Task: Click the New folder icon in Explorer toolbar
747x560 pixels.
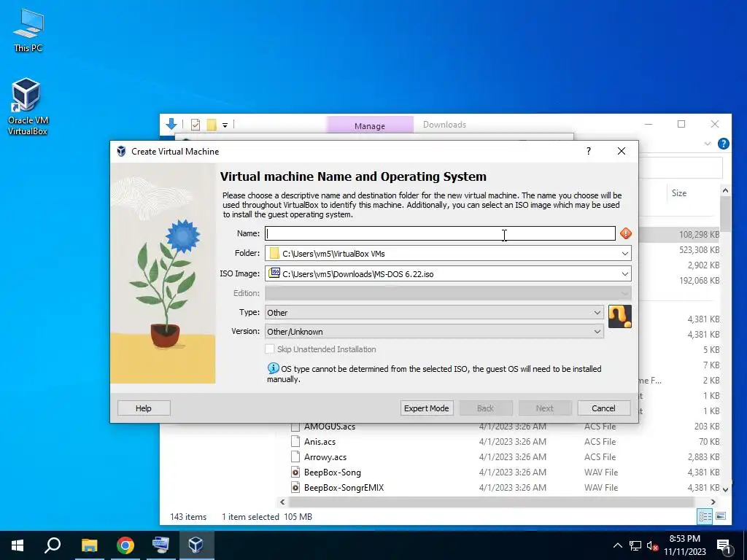Action: pos(212,125)
